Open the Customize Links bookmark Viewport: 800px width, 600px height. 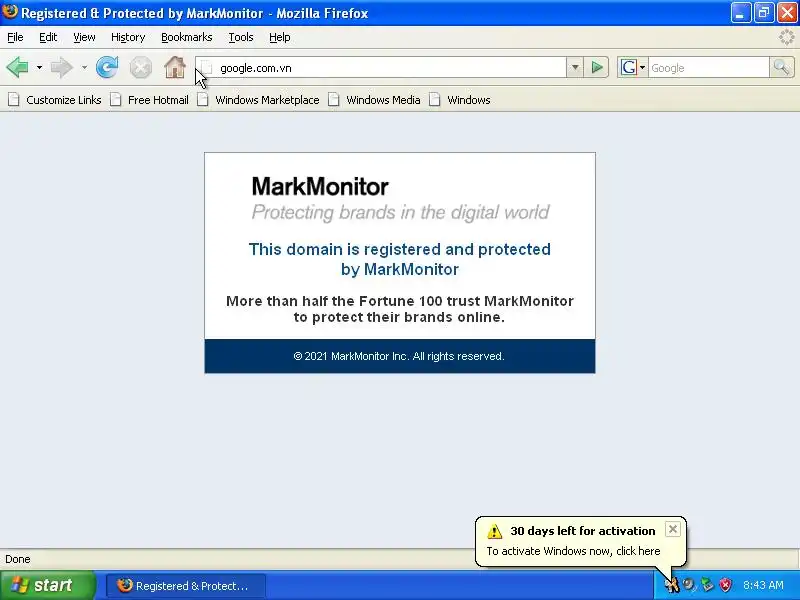coord(55,100)
